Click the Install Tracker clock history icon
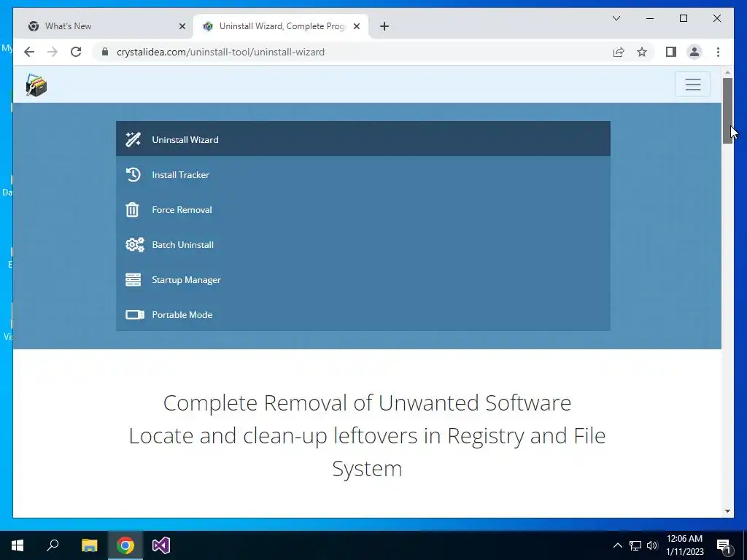 coord(133,175)
